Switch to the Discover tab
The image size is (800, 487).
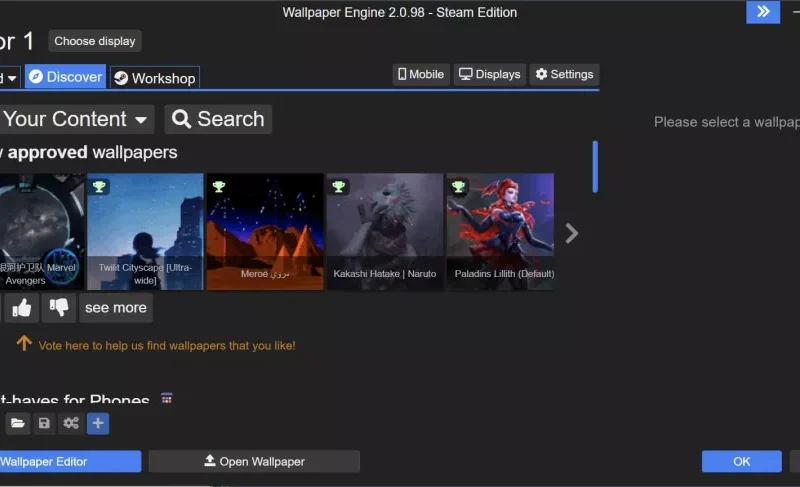click(65, 77)
